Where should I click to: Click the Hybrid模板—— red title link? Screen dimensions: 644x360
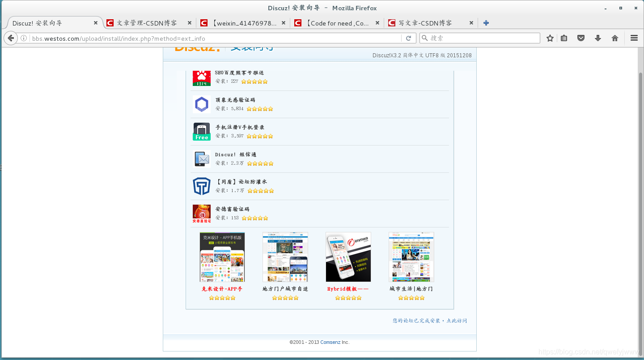coord(348,289)
